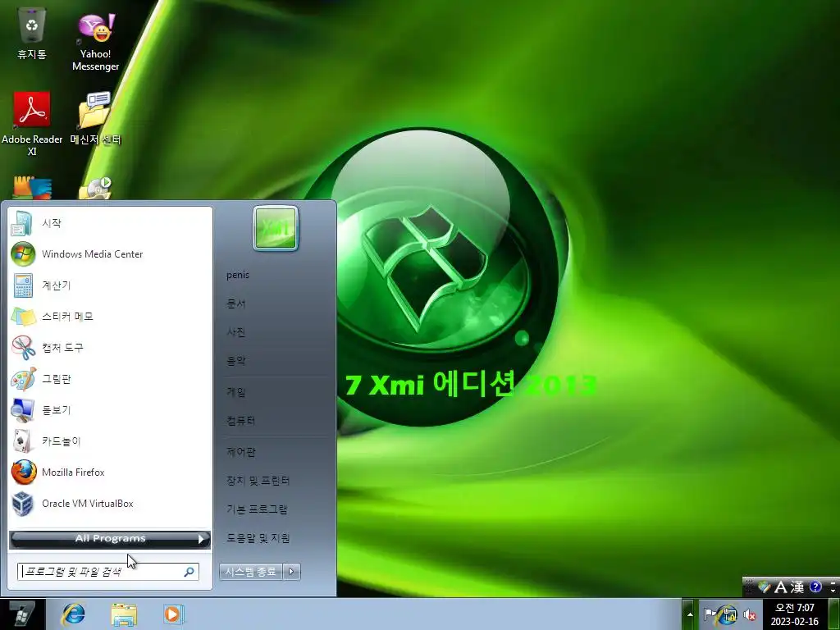Click the Action Center flag tray icon
840x630 pixels.
pos(710,614)
